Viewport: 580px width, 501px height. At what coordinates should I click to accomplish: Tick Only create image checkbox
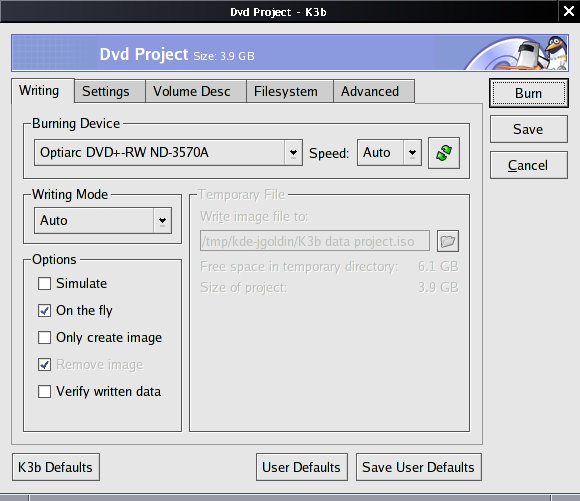[44, 337]
